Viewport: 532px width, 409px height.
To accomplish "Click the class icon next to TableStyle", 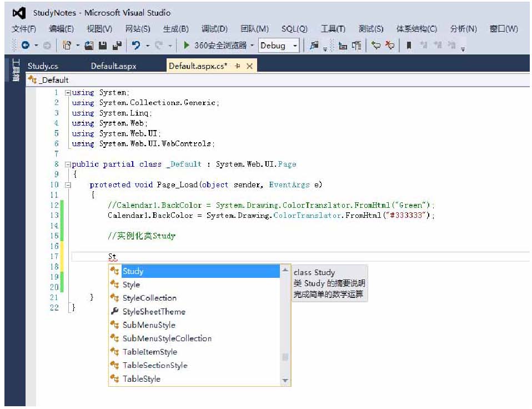I will point(114,379).
